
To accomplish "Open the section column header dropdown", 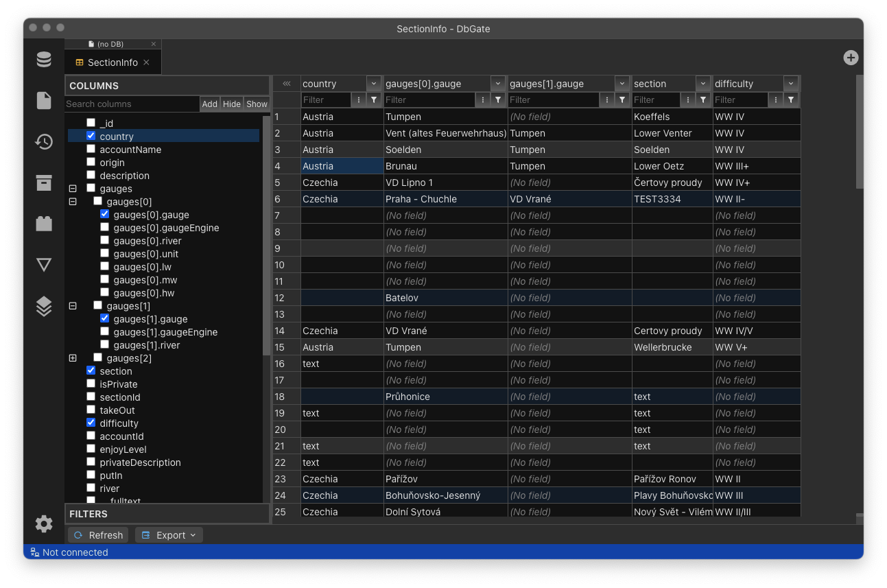I will (x=703, y=84).
